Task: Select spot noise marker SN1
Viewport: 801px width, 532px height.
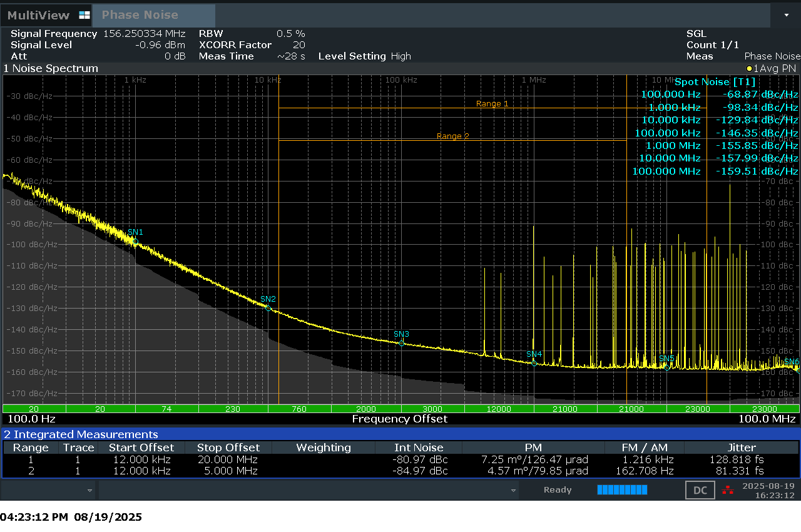Action: click(x=134, y=241)
